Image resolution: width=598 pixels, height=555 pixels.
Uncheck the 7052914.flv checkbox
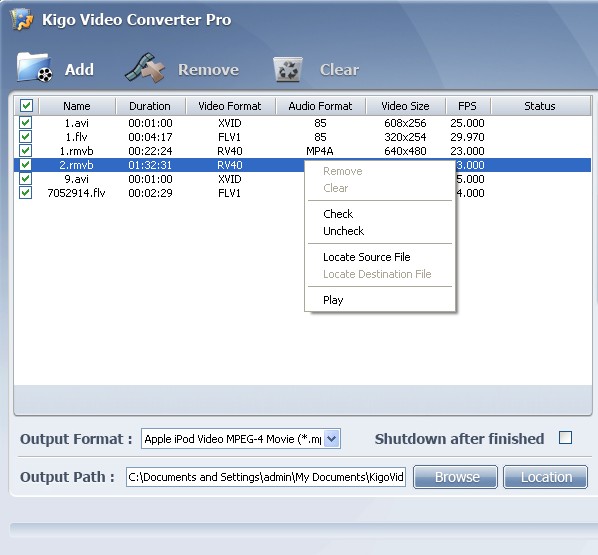coord(26,193)
